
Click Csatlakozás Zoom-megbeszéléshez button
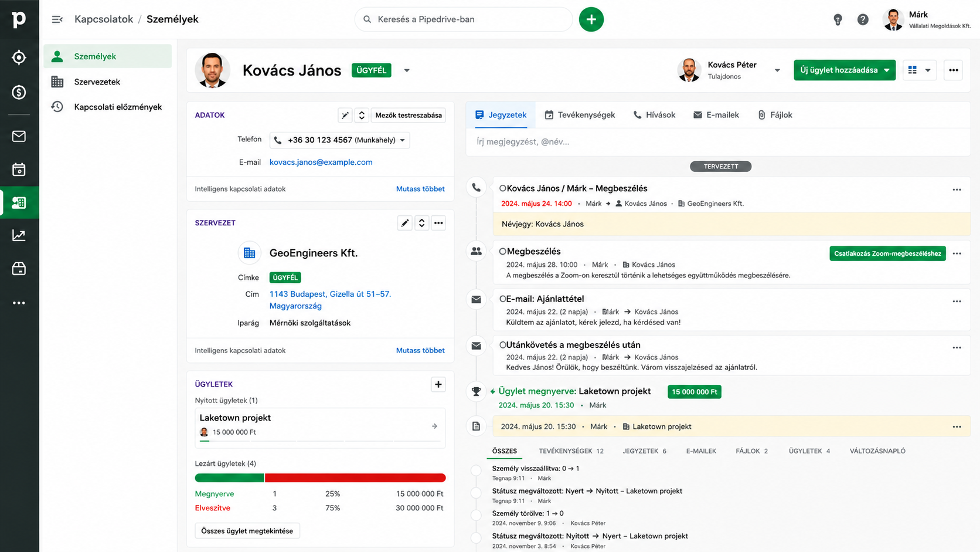coord(887,253)
